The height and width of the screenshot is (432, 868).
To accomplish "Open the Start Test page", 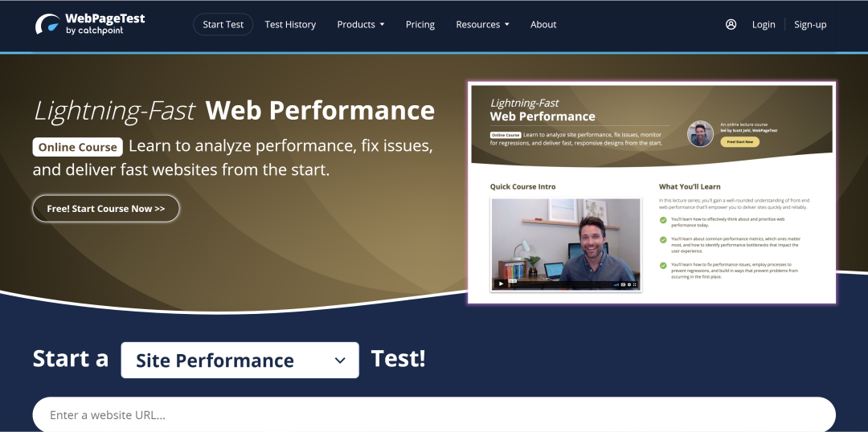I will (x=223, y=24).
